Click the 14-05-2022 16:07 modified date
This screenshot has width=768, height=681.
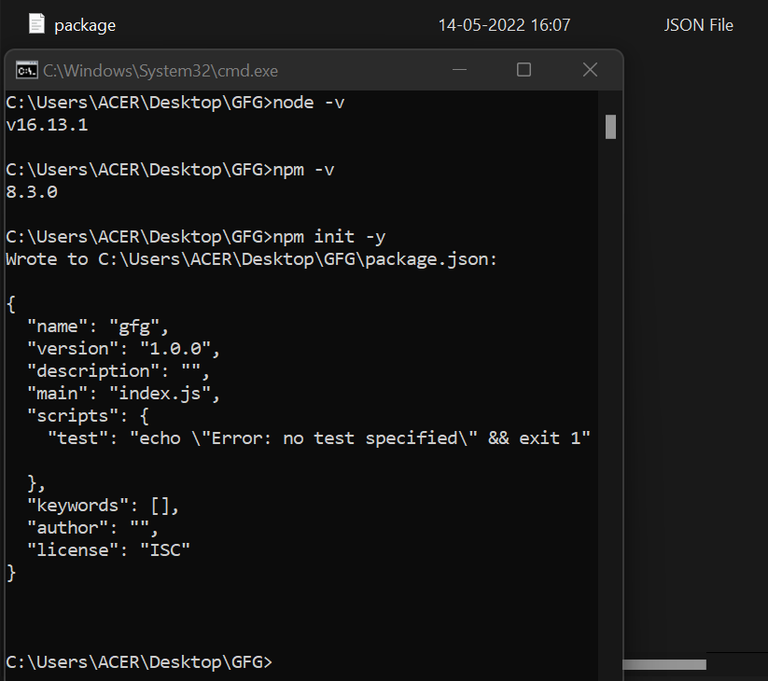(504, 25)
